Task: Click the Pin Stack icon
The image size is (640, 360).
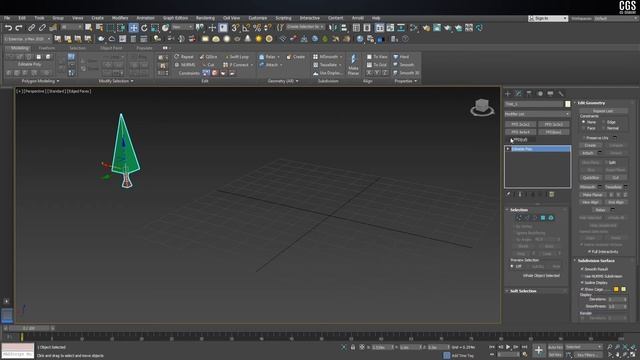Action: (509, 194)
